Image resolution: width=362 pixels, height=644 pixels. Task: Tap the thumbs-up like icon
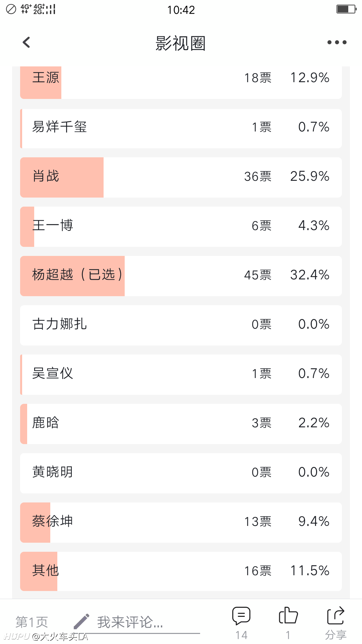coord(288,616)
